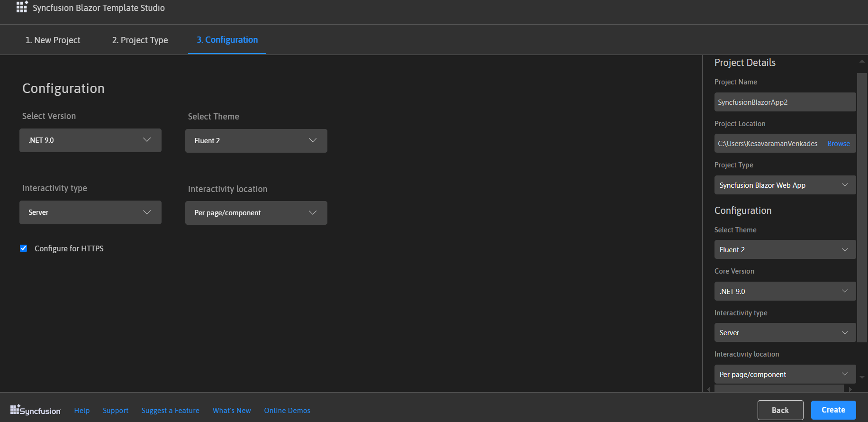This screenshot has height=422, width=868.
Task: Click the scroll up arrow in Project Details
Action: tap(862, 61)
